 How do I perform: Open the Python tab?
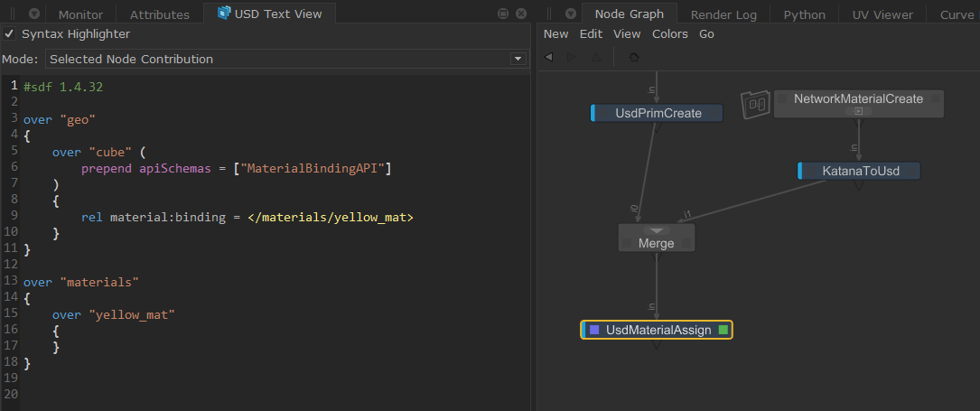(x=804, y=14)
